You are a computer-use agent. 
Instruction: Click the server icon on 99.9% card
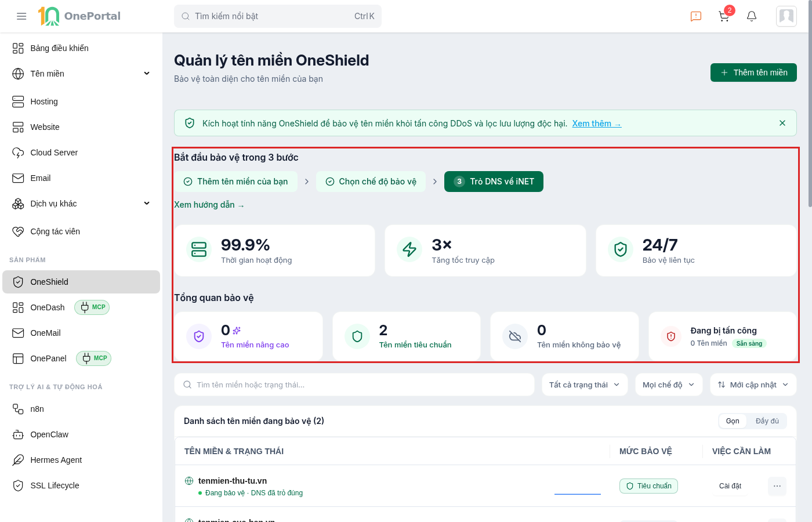tap(199, 249)
